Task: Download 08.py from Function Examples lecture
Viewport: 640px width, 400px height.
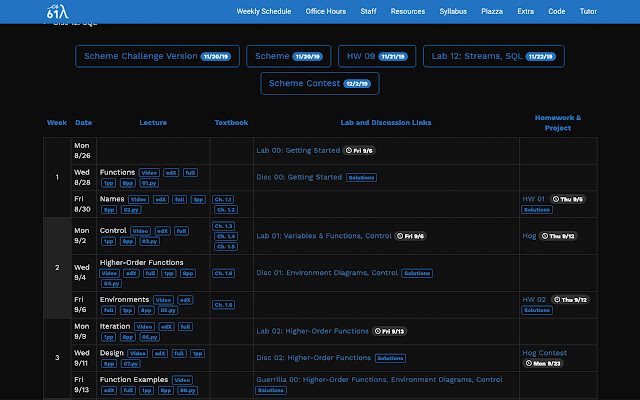Action: (x=187, y=391)
